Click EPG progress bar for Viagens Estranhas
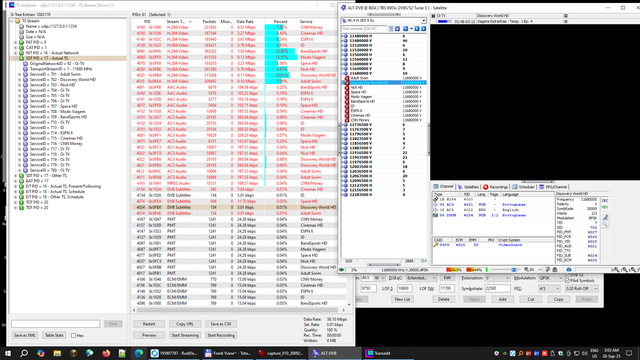640x360 pixels. tap(444, 21)
